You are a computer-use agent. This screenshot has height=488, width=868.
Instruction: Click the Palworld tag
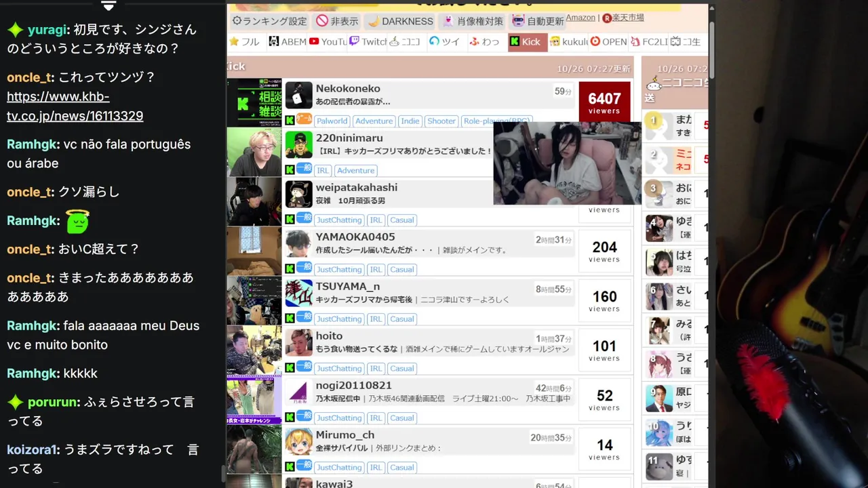[332, 121]
